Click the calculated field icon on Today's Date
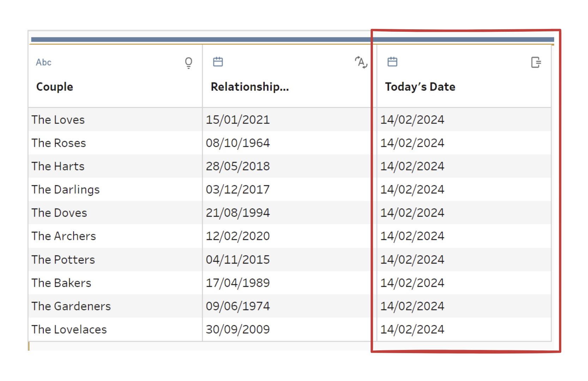588x381 pixels. pos(536,62)
